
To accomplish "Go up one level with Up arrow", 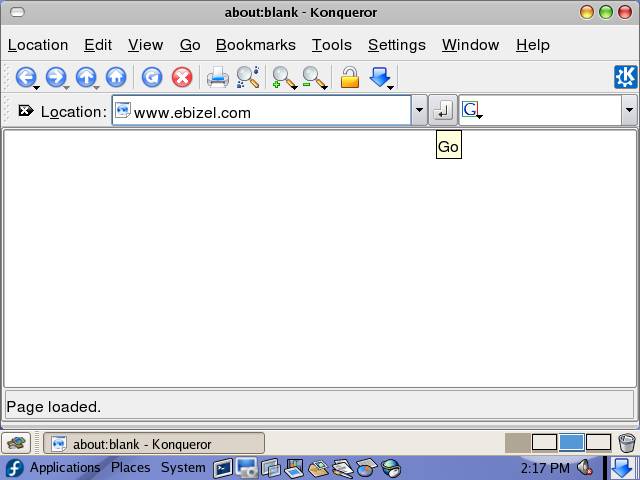I will click(86, 77).
